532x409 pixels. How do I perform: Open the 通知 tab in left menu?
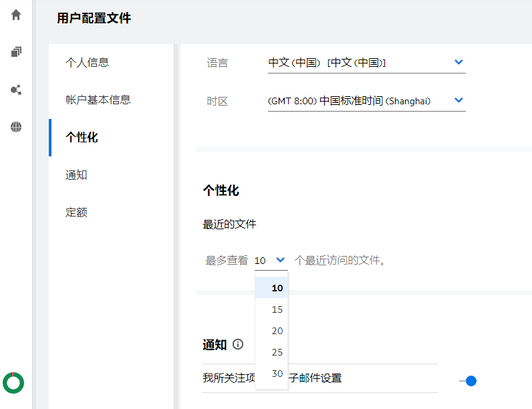76,175
